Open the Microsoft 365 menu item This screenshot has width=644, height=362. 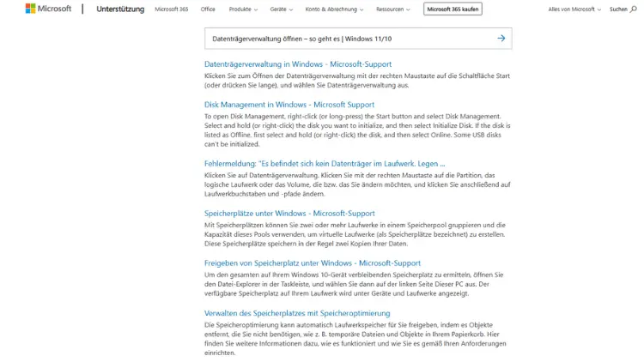pos(171,9)
